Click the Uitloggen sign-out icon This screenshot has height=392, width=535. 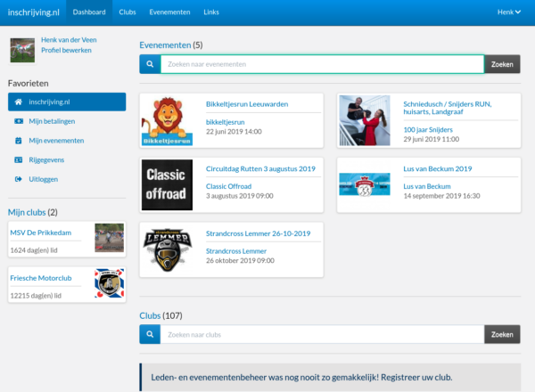pos(19,180)
